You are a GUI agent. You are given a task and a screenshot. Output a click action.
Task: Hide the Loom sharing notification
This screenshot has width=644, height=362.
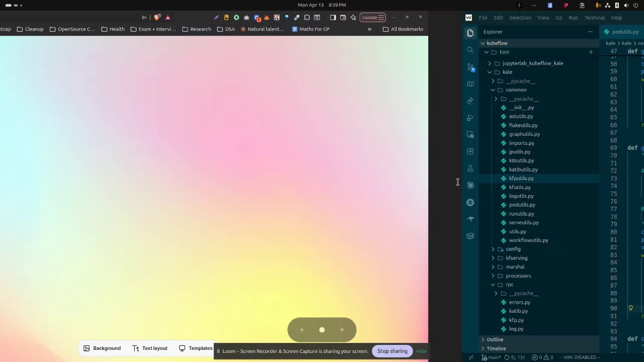(422, 351)
